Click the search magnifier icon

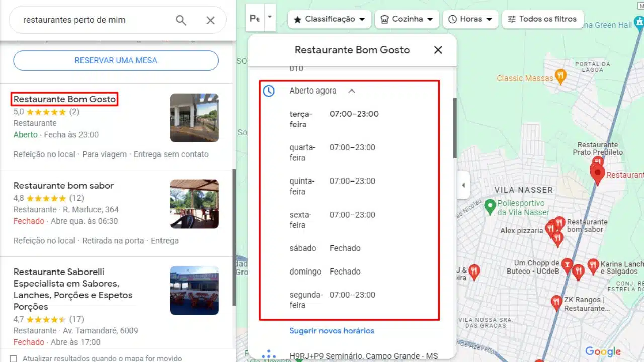[x=181, y=20]
